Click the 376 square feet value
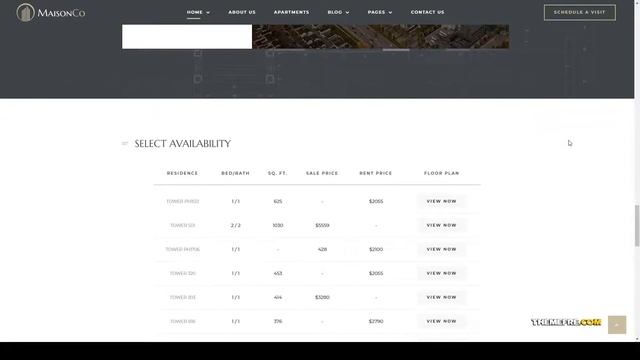The image size is (640, 360). pos(278,321)
